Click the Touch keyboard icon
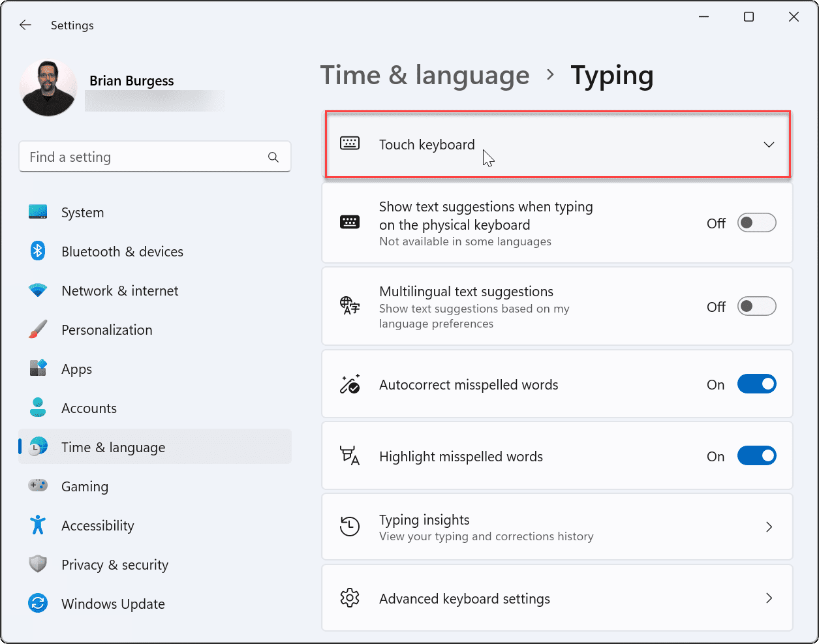 point(350,143)
